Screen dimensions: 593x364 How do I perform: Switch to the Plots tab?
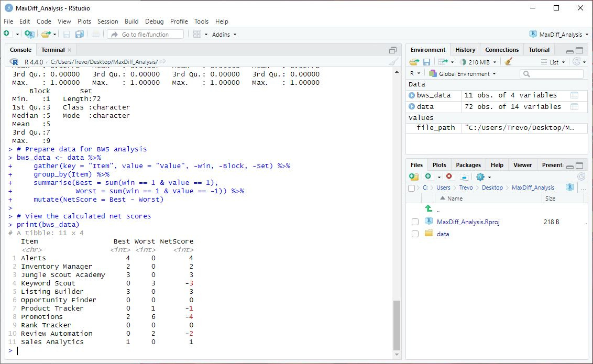[x=439, y=165]
